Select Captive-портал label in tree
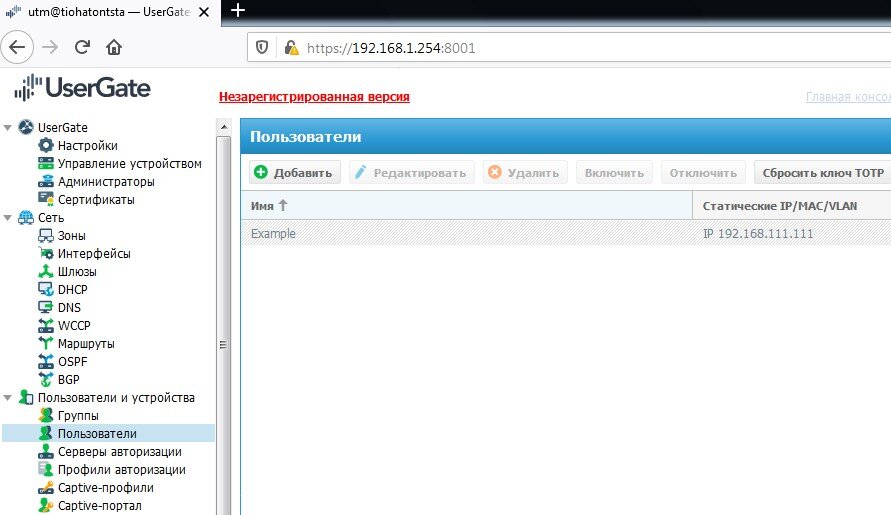891x515 pixels. (100, 506)
